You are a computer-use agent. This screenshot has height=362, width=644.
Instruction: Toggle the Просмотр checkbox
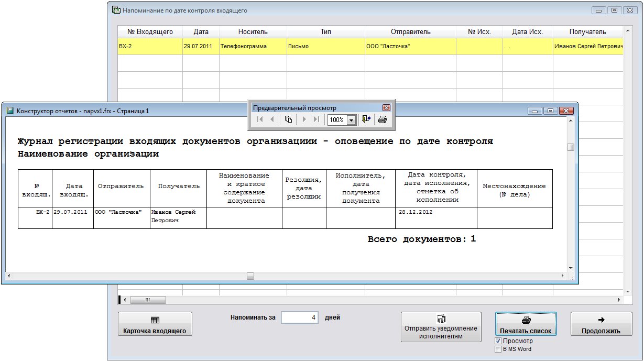point(498,341)
